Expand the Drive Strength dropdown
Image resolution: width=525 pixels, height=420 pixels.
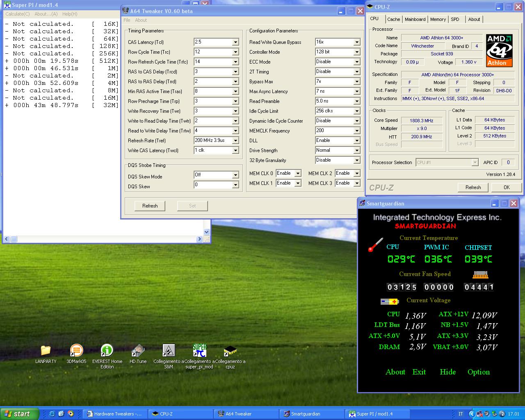coord(357,151)
